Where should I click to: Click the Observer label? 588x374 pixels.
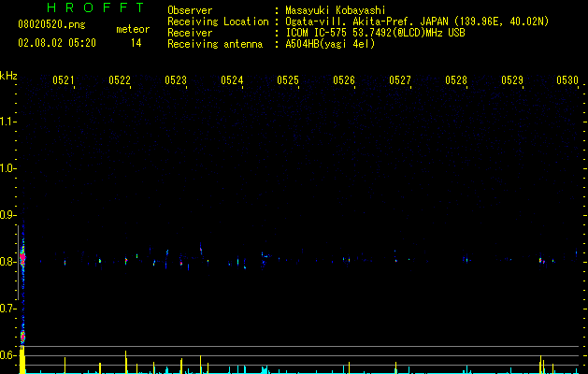pos(190,10)
